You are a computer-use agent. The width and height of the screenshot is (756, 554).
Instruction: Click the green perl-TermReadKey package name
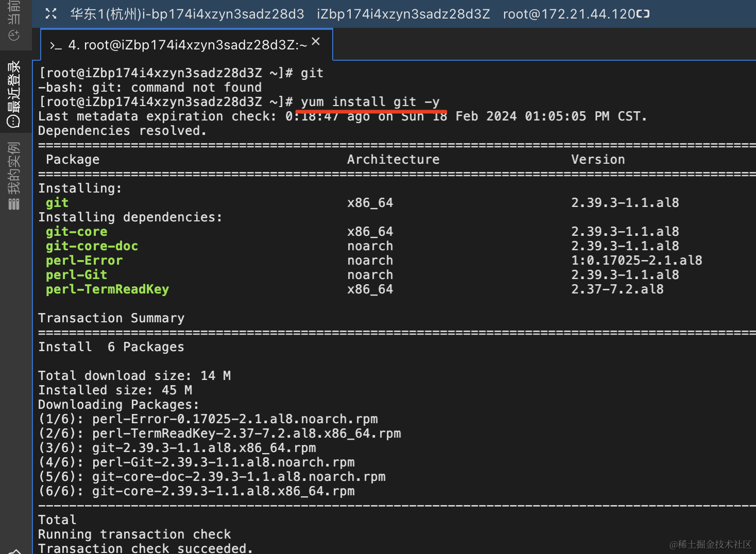(107, 289)
